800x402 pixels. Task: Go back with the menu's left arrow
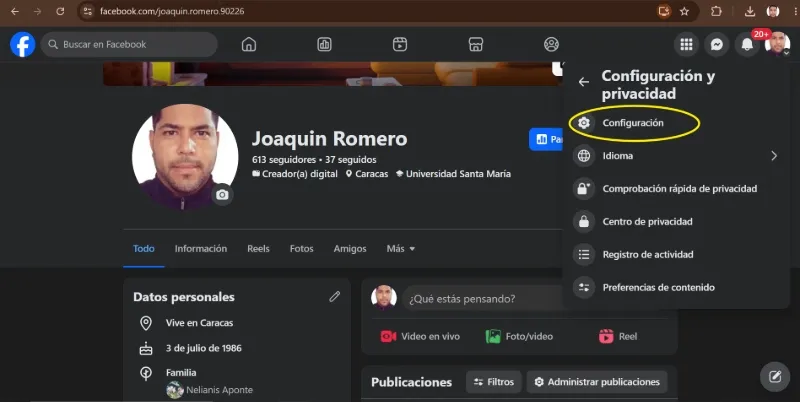(584, 82)
